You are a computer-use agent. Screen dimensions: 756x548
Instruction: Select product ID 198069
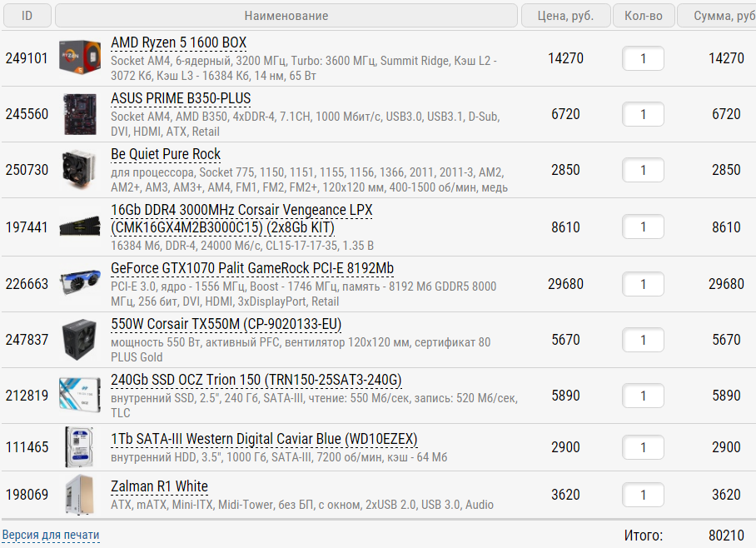(27, 495)
